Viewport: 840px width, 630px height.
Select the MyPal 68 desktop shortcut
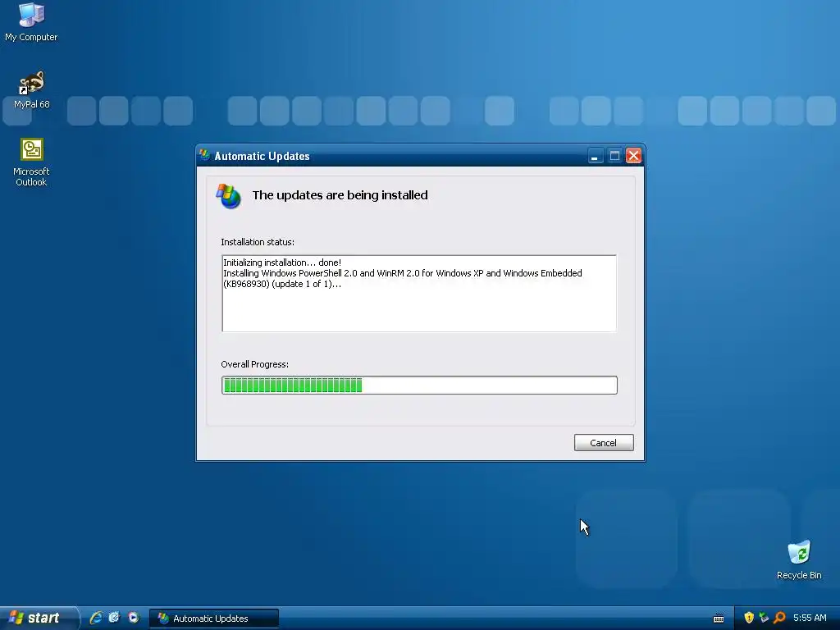32,90
